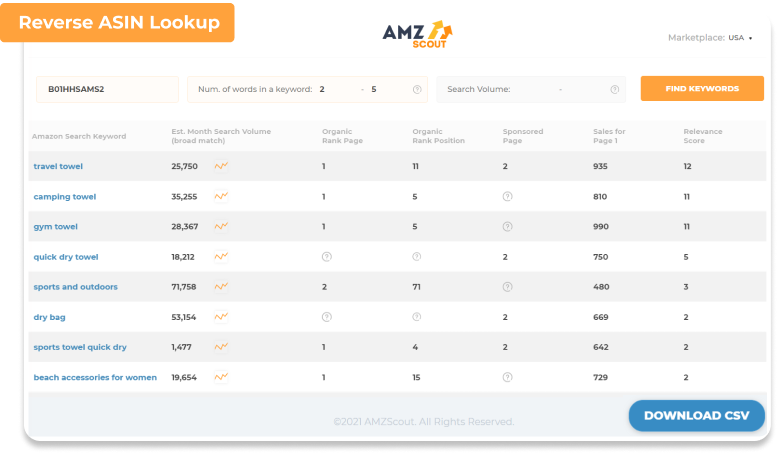
Task: Click the ASIN input field B01HHSAMS2
Action: pyautogui.click(x=107, y=89)
